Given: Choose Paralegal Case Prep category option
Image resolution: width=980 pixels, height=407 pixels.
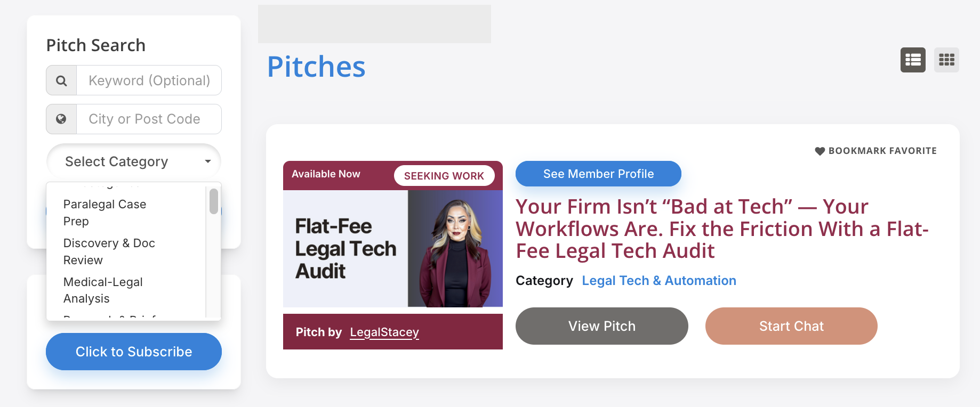Looking at the screenshot, I should click(x=105, y=213).
